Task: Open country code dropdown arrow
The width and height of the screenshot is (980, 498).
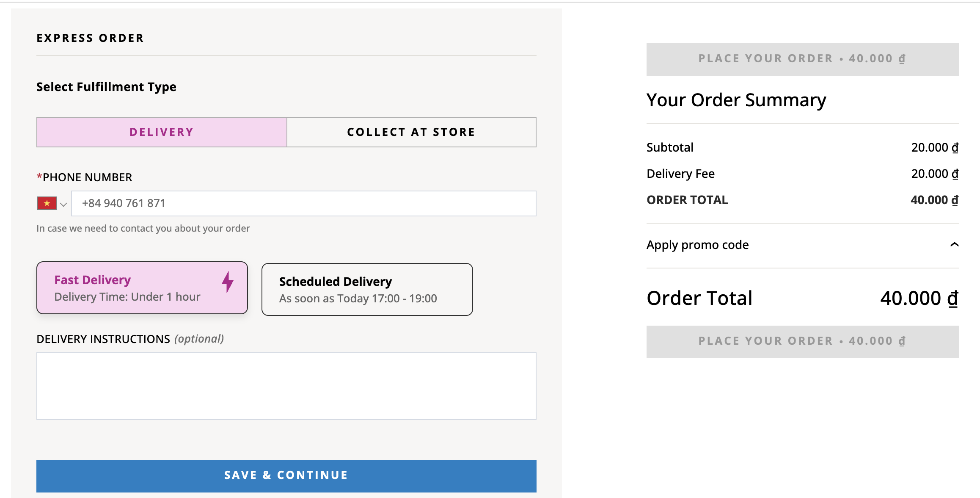Action: tap(63, 205)
